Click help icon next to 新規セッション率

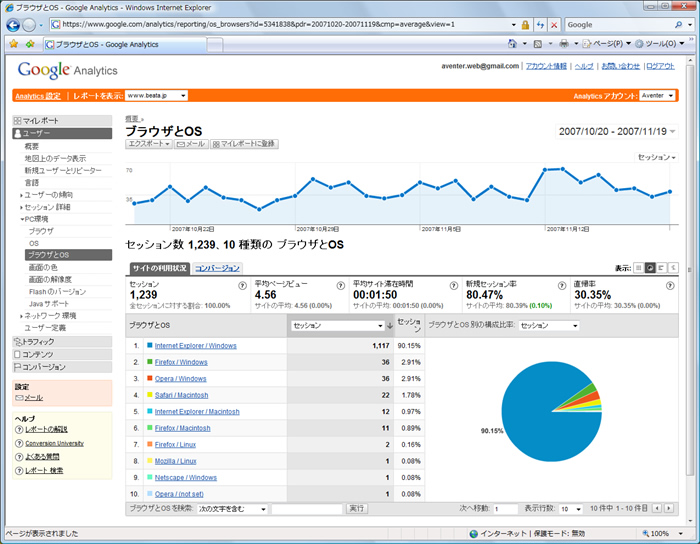(562, 286)
